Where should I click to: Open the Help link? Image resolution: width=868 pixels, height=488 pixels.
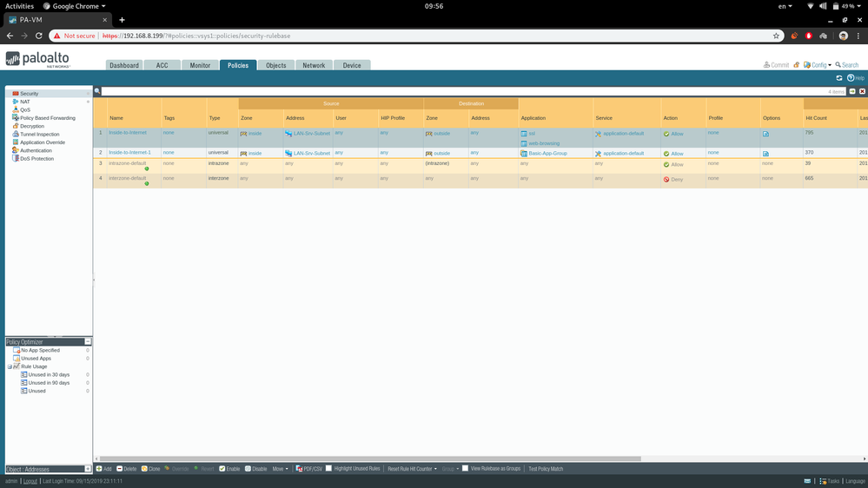point(855,78)
